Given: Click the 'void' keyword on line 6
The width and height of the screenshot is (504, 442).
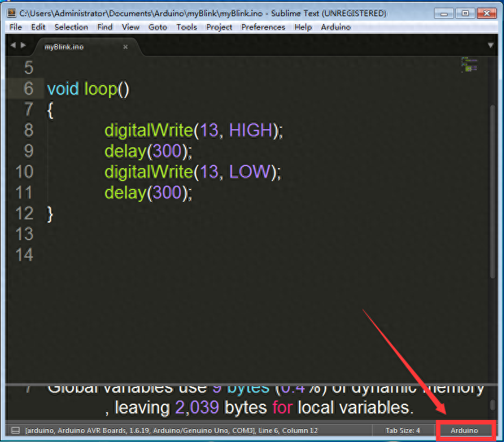Looking at the screenshot, I should [63, 89].
